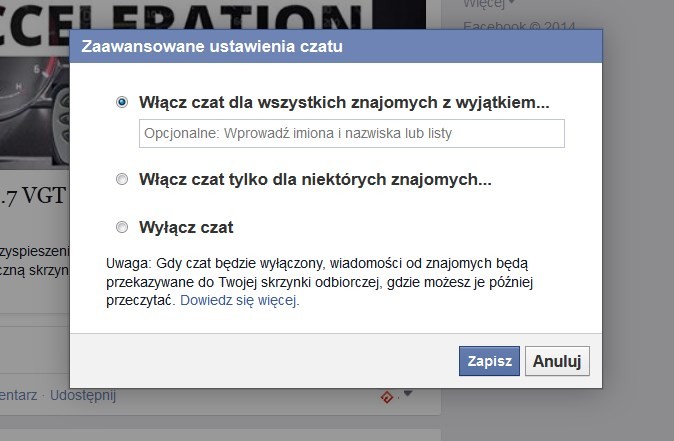Image resolution: width=674 pixels, height=441 pixels.
Task: Cancel the dialog with the Anuluj button
Action: (557, 361)
